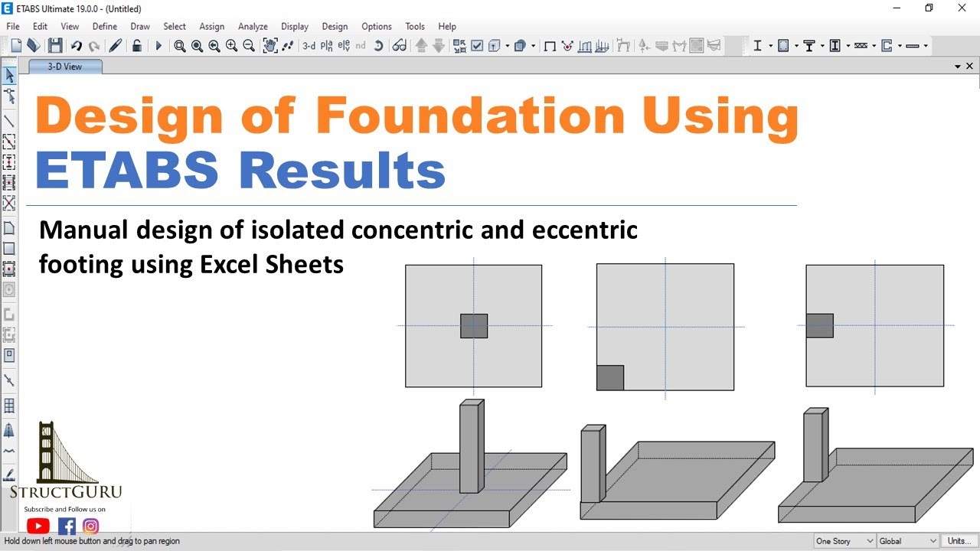Open the Edit menu

click(41, 26)
